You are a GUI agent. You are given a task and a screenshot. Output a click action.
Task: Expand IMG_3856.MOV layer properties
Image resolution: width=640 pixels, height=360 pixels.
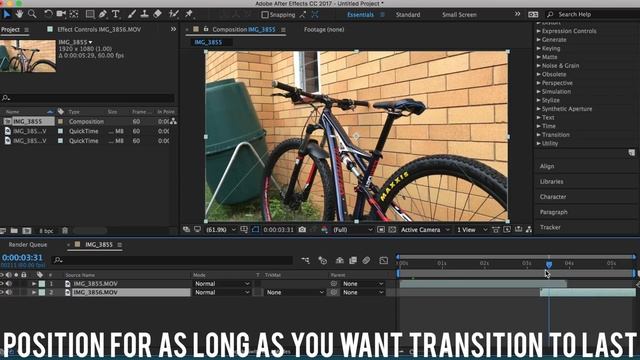pos(34,292)
